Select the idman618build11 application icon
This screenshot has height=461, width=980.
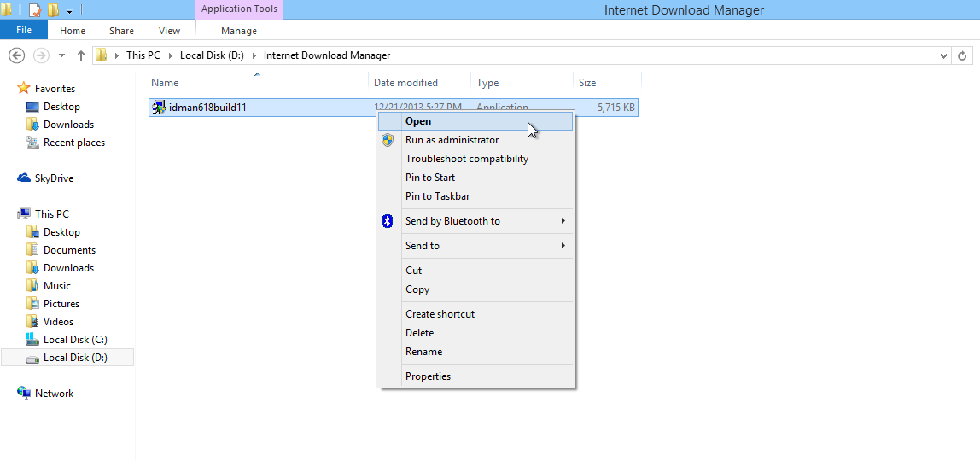click(x=159, y=108)
